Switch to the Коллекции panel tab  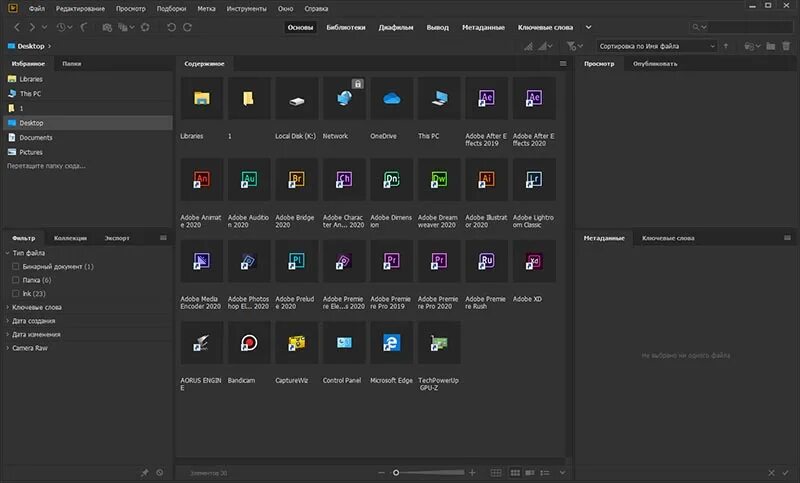70,238
